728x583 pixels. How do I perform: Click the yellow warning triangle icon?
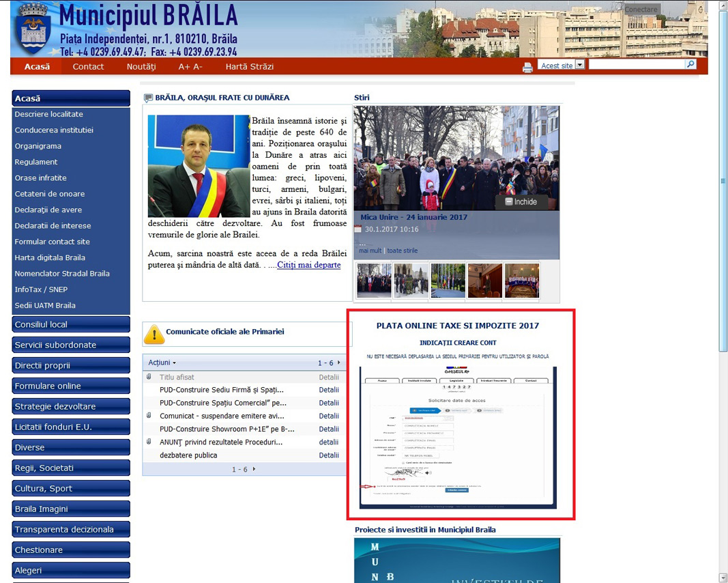(154, 334)
